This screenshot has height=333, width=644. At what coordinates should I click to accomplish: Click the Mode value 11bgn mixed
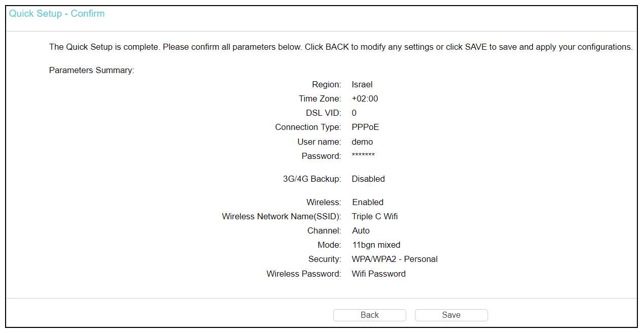(376, 245)
